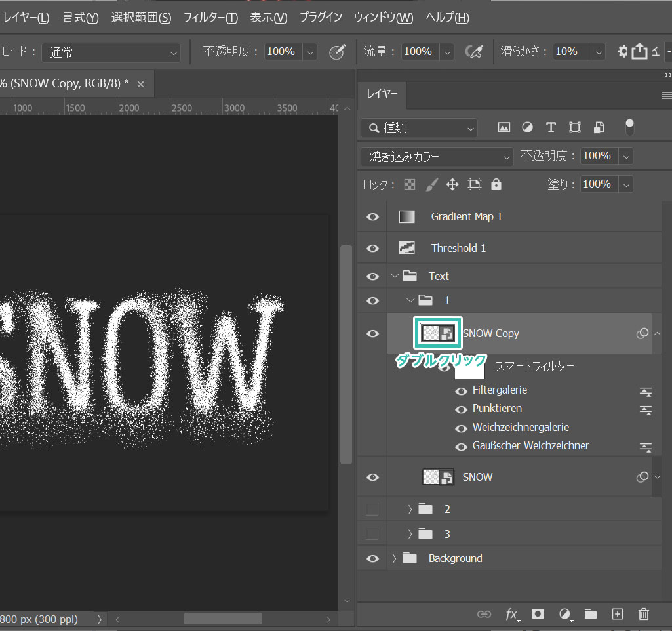Filter layers by type layers (T icon)

[551, 127]
